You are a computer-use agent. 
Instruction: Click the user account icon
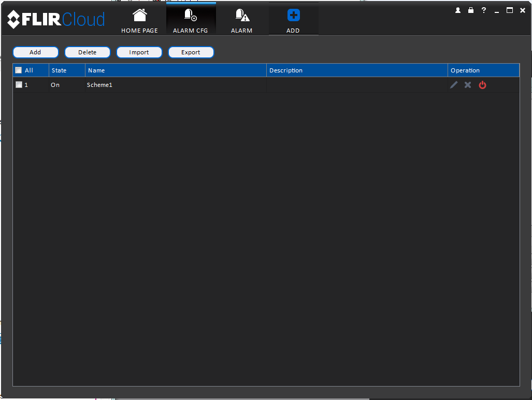tap(458, 10)
